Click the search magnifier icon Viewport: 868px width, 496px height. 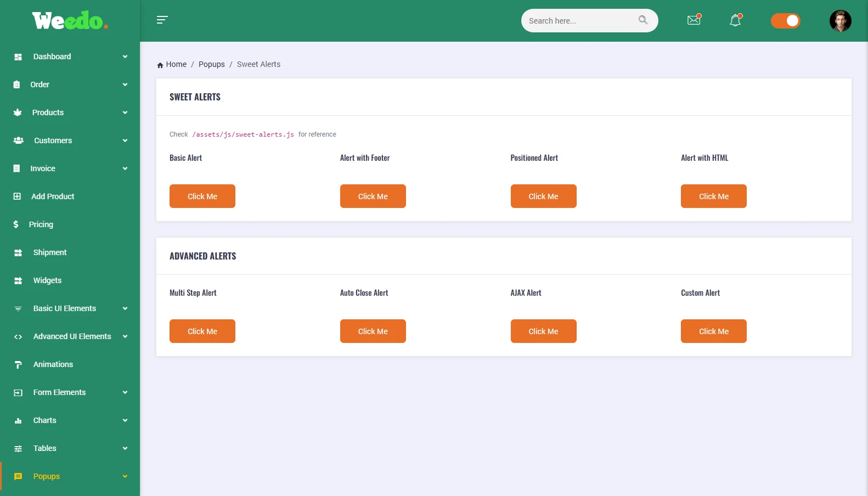(x=642, y=20)
